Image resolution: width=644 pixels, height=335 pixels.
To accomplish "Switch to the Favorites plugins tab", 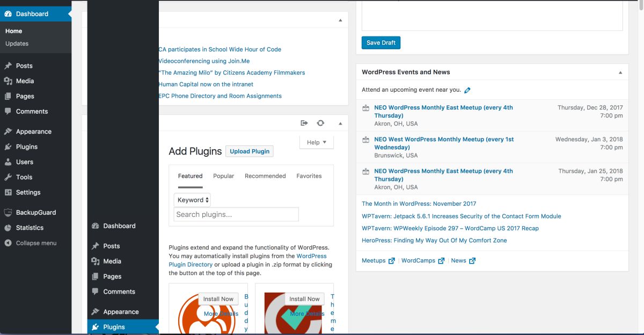I will coord(309,176).
